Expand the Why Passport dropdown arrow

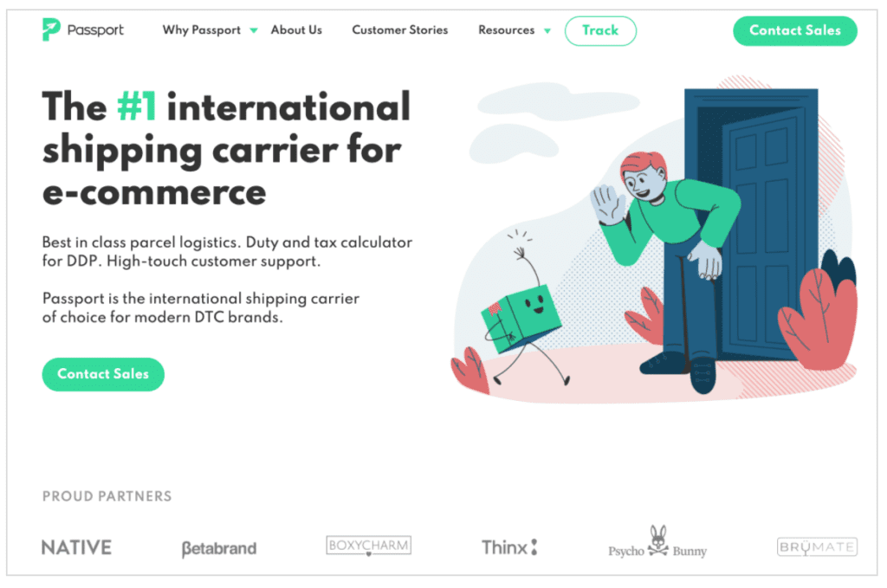click(x=254, y=30)
